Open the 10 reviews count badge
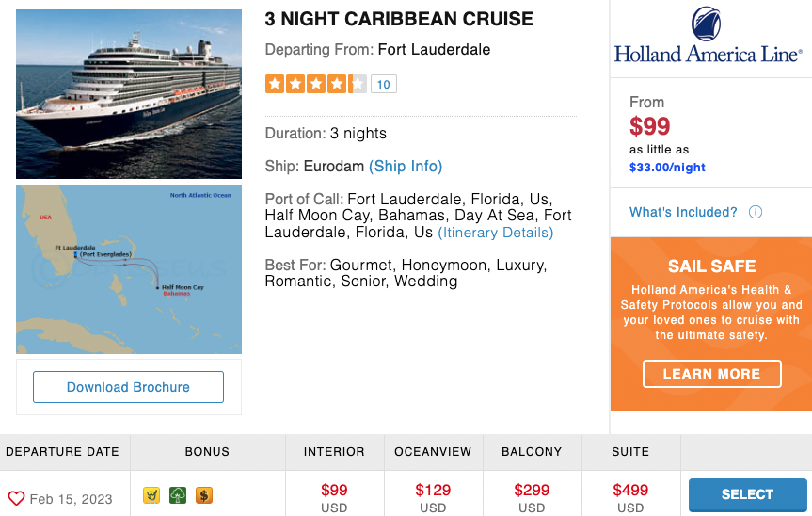812x516 pixels. [x=383, y=85]
